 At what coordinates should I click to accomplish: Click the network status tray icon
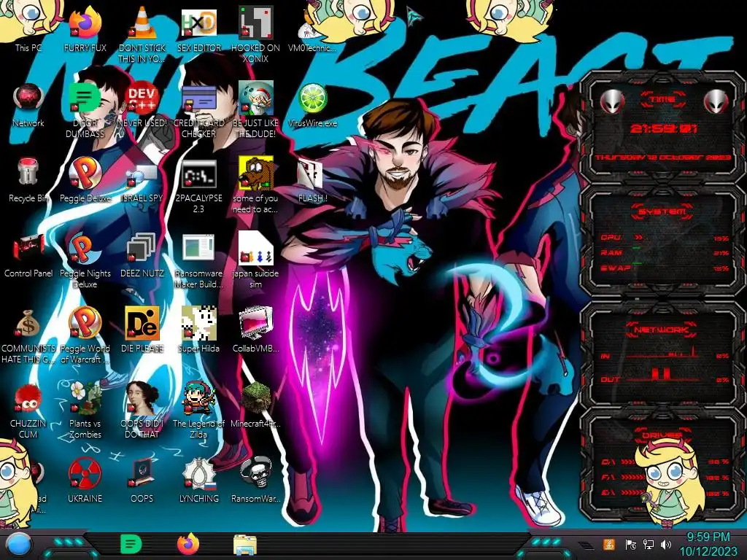pos(649,544)
